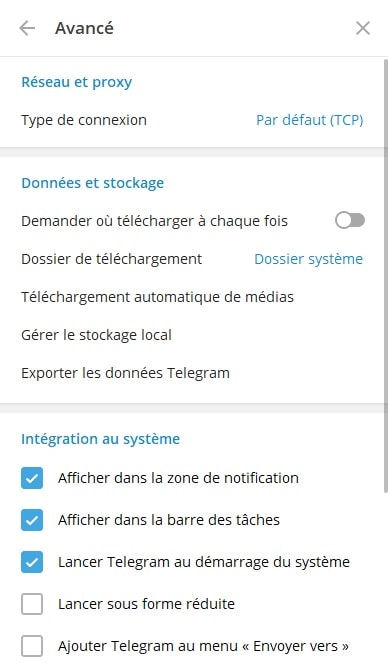The height and width of the screenshot is (667, 388).
Task: Enable Lancer sous forme réduite checkbox
Action: [32, 604]
